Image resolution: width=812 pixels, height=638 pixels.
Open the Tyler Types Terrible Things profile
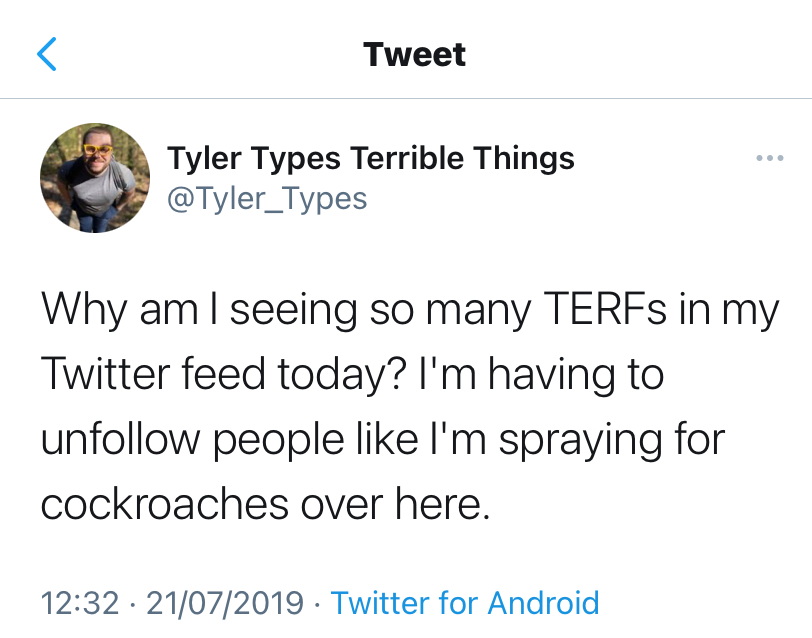[x=370, y=158]
